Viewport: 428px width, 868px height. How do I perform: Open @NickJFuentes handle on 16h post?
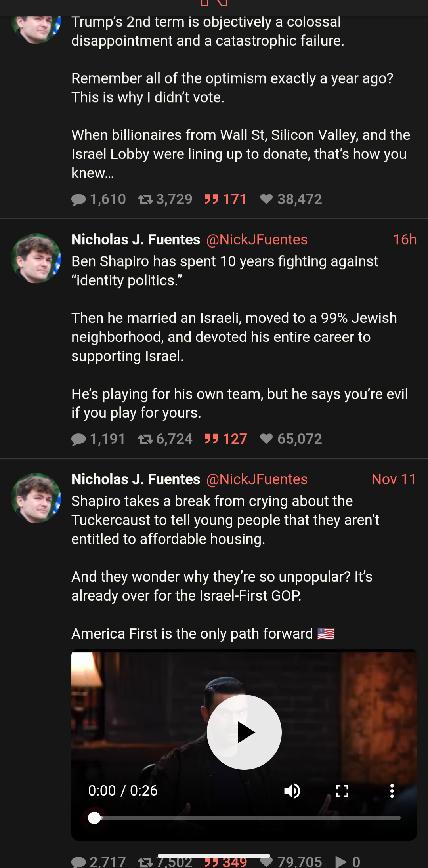257,240
